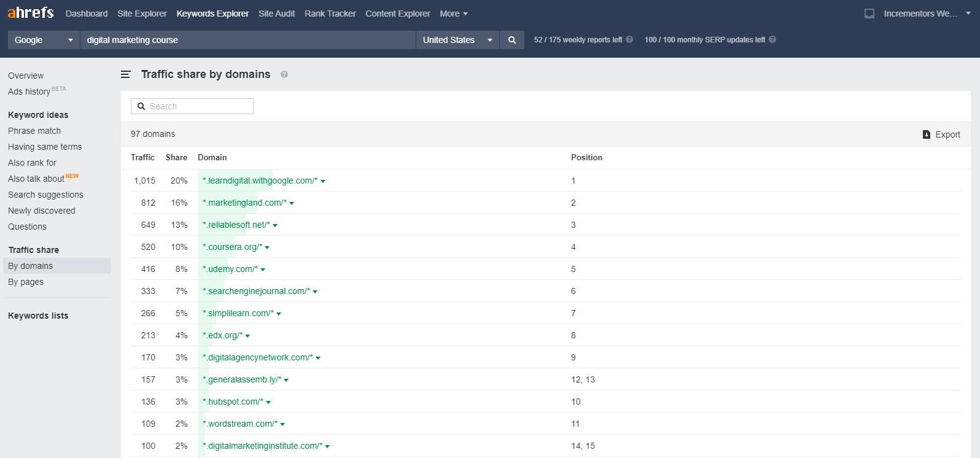Open the learndigital.withgoogle.com domain link
Screen dimensions: 980x458
(x=260, y=180)
